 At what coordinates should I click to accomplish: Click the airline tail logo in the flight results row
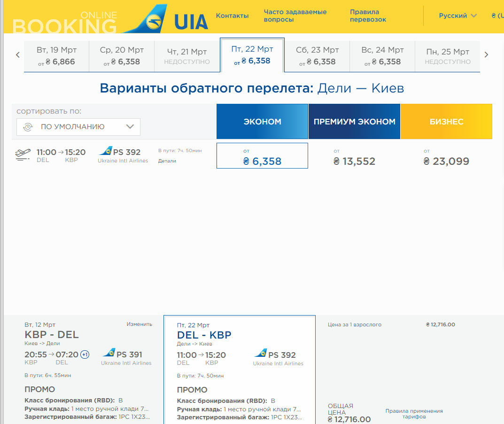tap(105, 150)
